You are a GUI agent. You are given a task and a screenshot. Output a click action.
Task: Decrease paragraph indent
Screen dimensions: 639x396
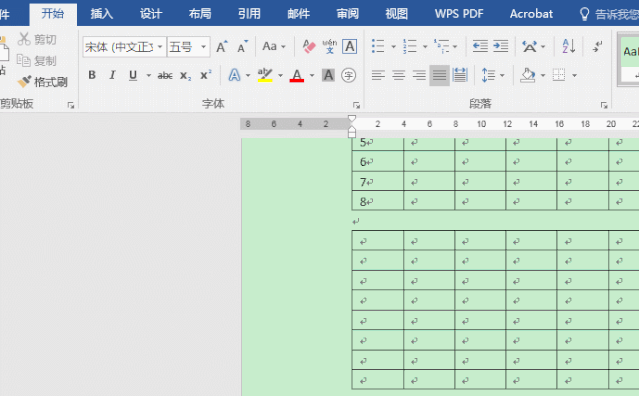[480, 46]
